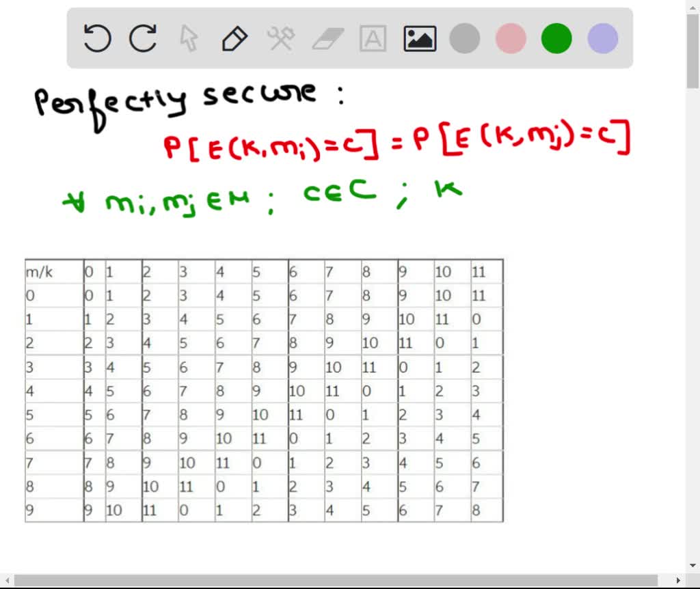700x589 pixels.
Task: Click the insert Image icon
Action: coord(419,39)
